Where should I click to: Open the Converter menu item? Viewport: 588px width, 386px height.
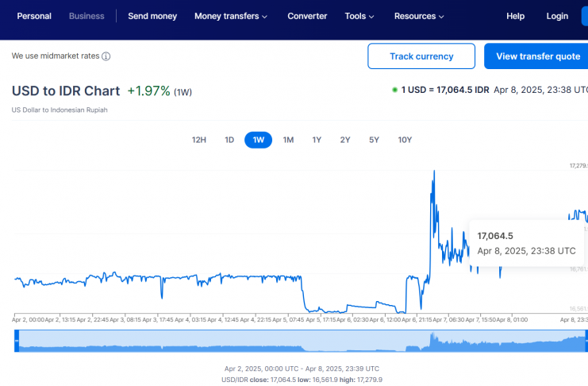tap(307, 16)
